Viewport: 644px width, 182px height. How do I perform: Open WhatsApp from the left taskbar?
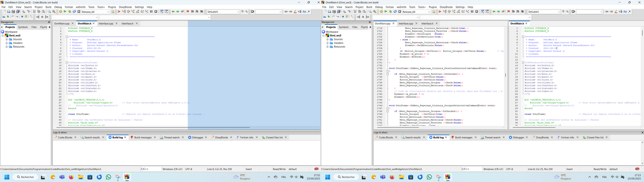click(108, 177)
